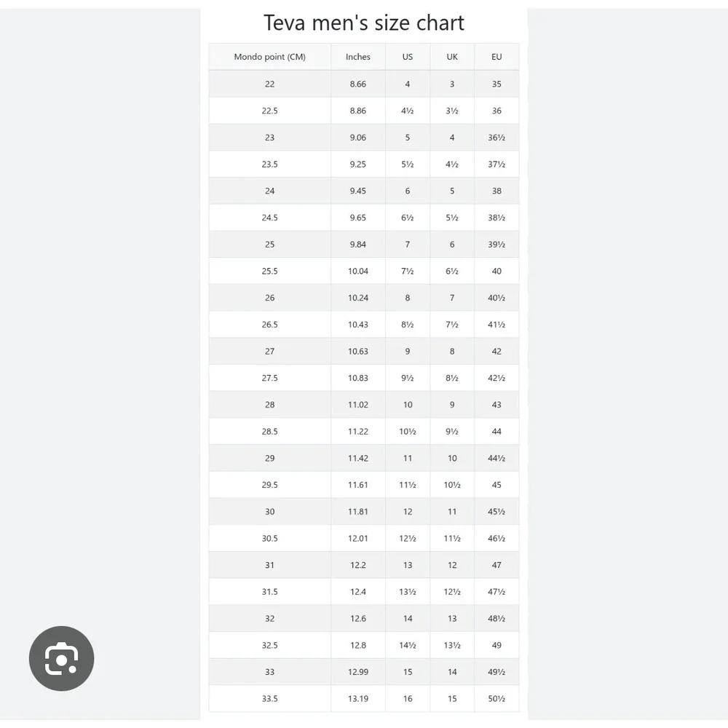Click the Teva men's size chart title
728x728 pixels.
(363, 23)
